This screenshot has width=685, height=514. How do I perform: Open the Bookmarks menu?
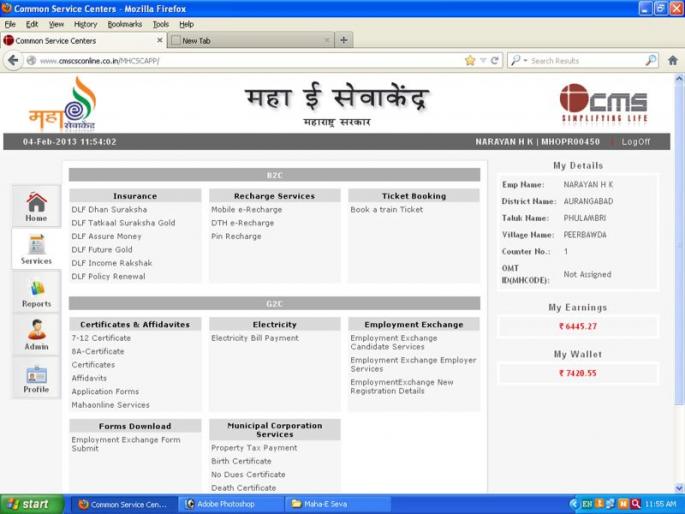tap(124, 24)
